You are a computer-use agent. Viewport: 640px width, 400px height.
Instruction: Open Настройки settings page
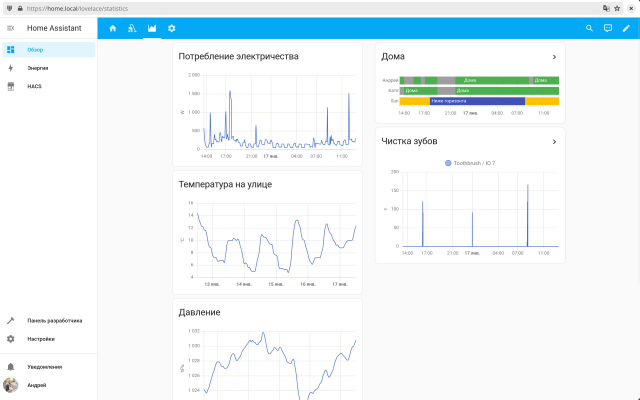pos(41,339)
